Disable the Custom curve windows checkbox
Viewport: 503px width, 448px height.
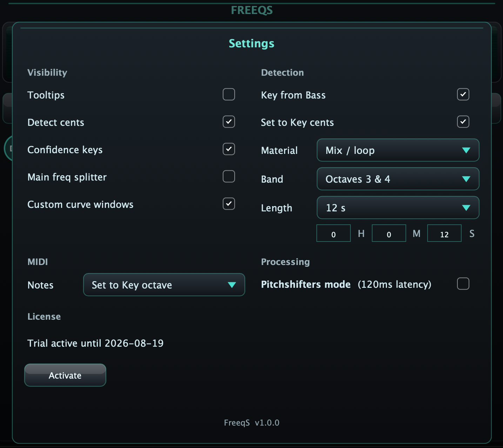(x=229, y=204)
